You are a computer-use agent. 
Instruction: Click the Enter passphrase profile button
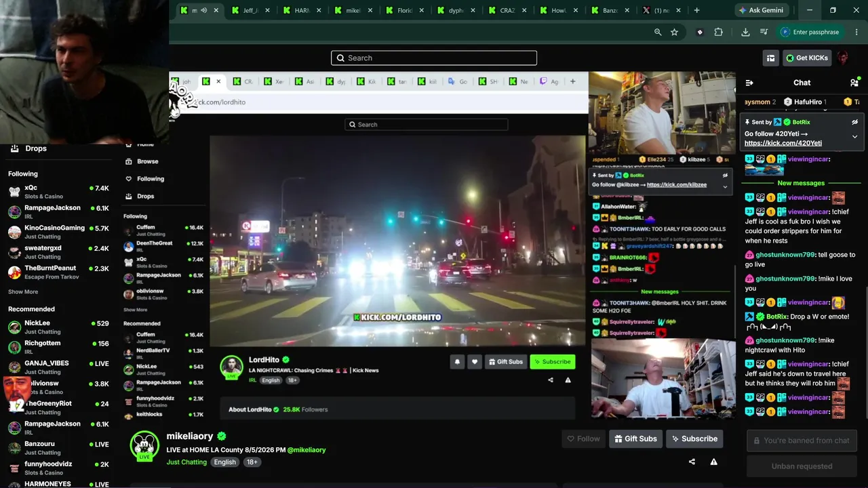[x=810, y=32]
